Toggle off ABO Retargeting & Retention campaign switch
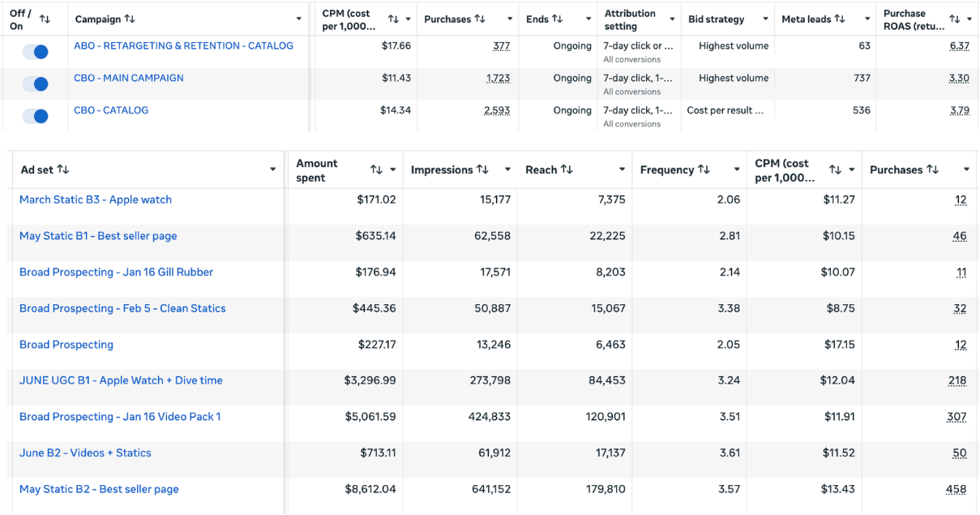The image size is (980, 515). pyautogui.click(x=36, y=52)
